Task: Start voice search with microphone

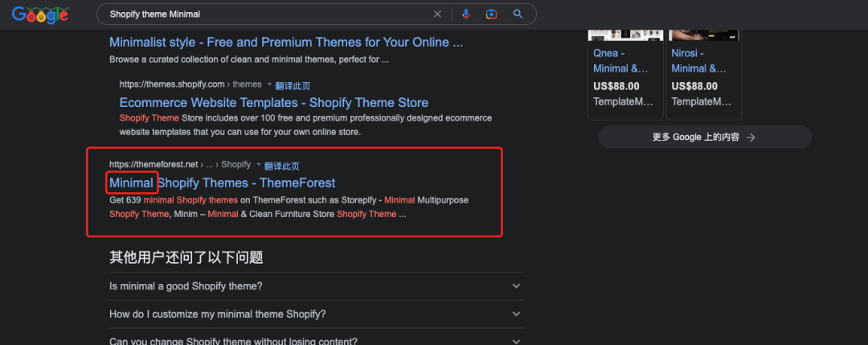Action: 466,14
